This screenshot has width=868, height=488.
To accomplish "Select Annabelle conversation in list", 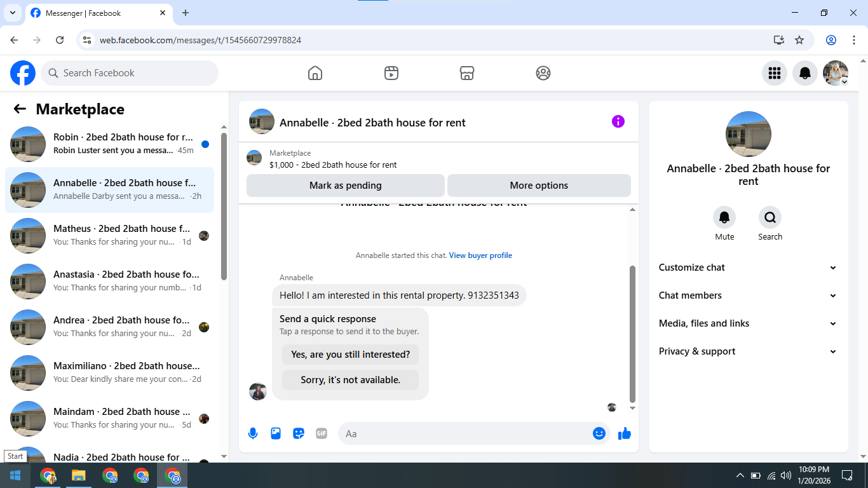I will 109,190.
